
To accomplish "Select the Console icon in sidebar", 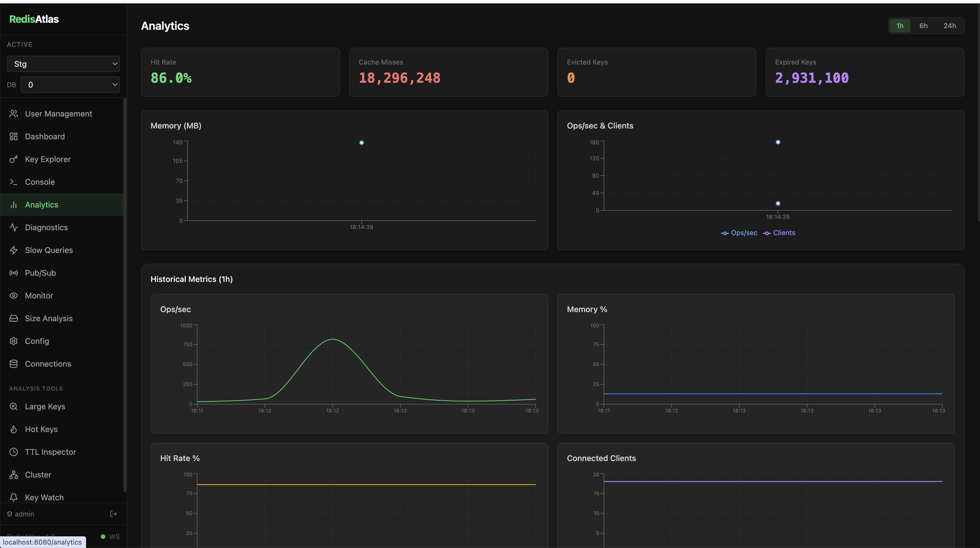I will (x=14, y=182).
